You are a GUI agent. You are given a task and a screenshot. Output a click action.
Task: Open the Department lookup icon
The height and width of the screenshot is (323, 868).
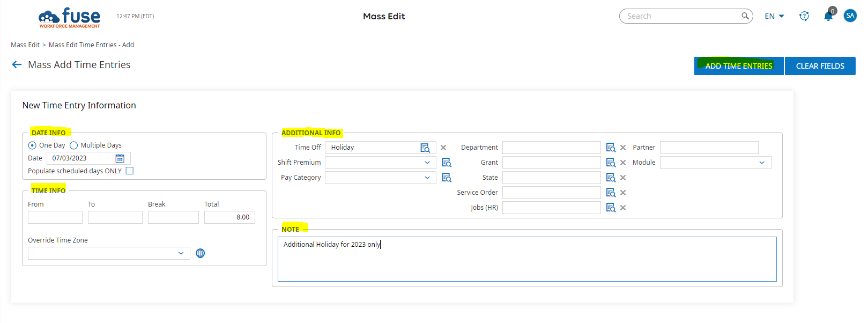click(x=611, y=148)
